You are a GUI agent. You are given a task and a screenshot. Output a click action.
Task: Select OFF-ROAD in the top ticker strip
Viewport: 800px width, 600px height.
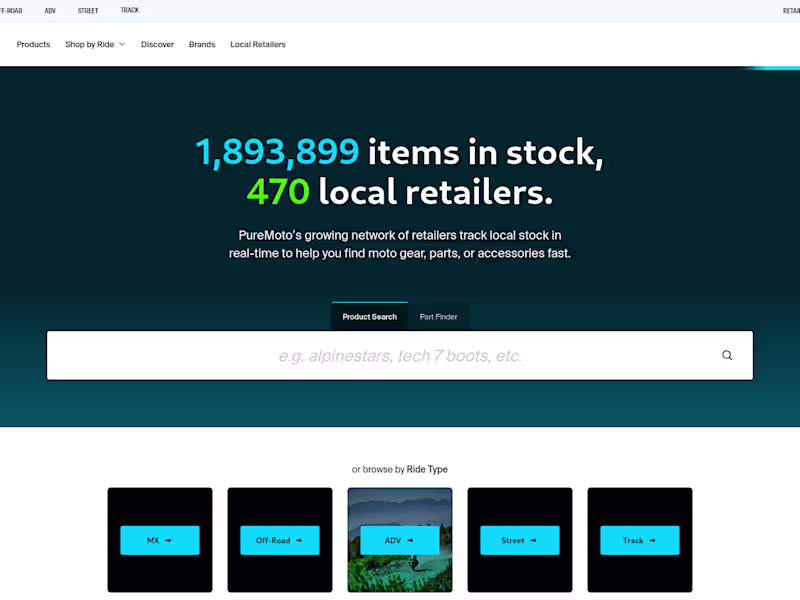[12, 10]
